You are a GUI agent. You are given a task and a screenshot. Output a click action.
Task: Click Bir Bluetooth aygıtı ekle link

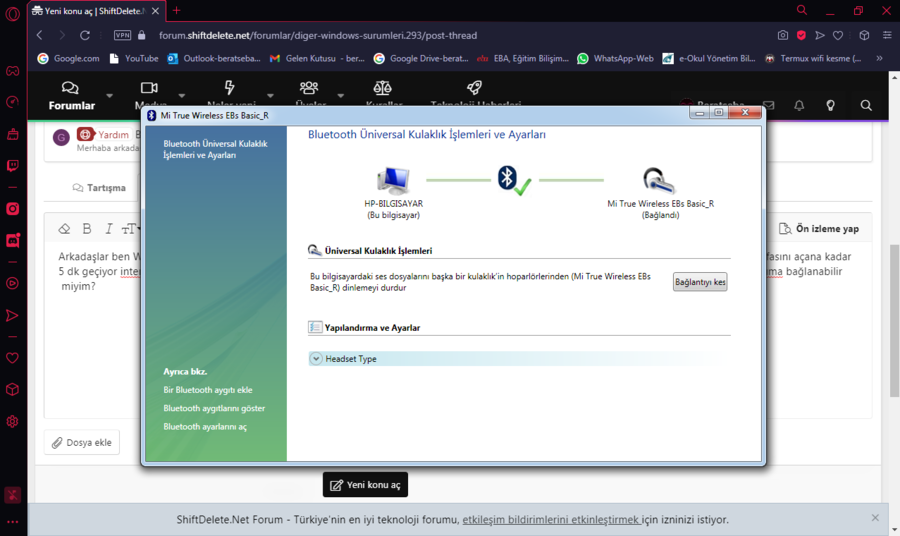click(x=208, y=390)
